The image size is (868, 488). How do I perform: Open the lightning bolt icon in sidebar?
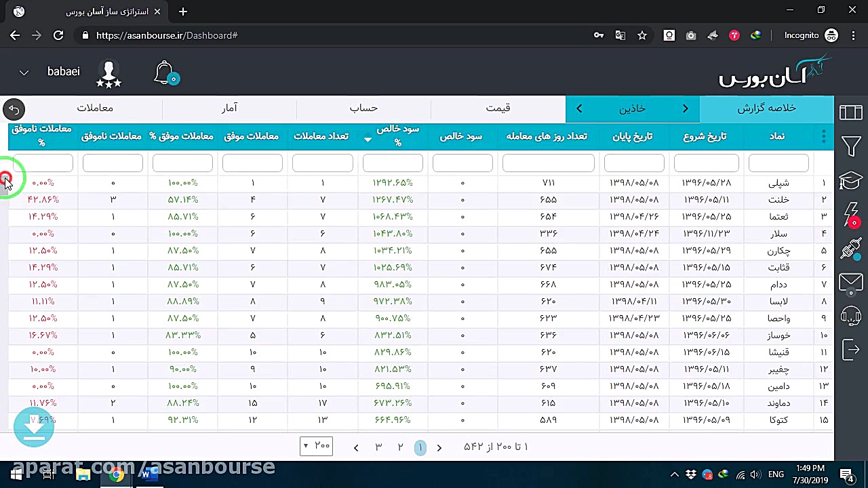(x=851, y=214)
